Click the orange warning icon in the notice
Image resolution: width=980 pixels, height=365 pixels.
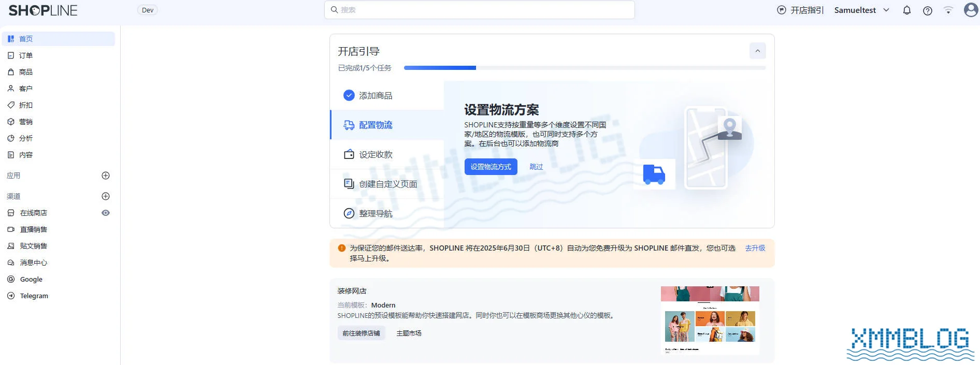tap(342, 248)
